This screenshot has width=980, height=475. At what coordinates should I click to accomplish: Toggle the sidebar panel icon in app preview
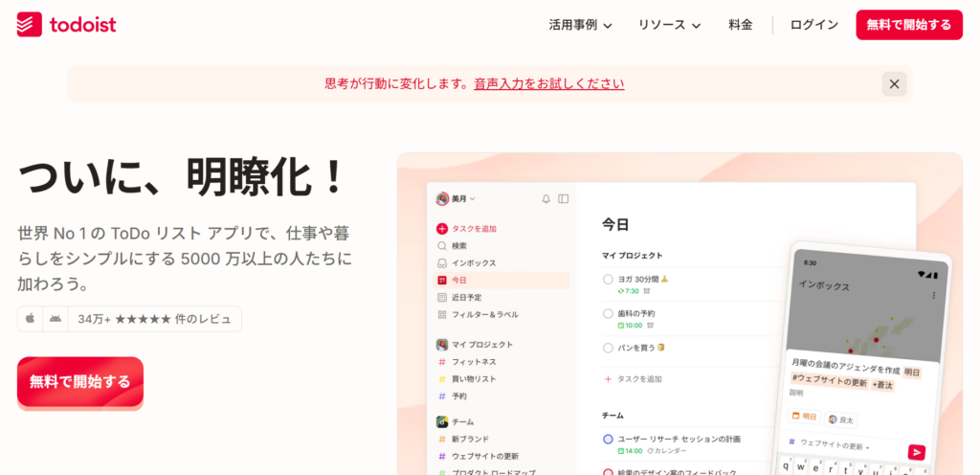(x=563, y=199)
